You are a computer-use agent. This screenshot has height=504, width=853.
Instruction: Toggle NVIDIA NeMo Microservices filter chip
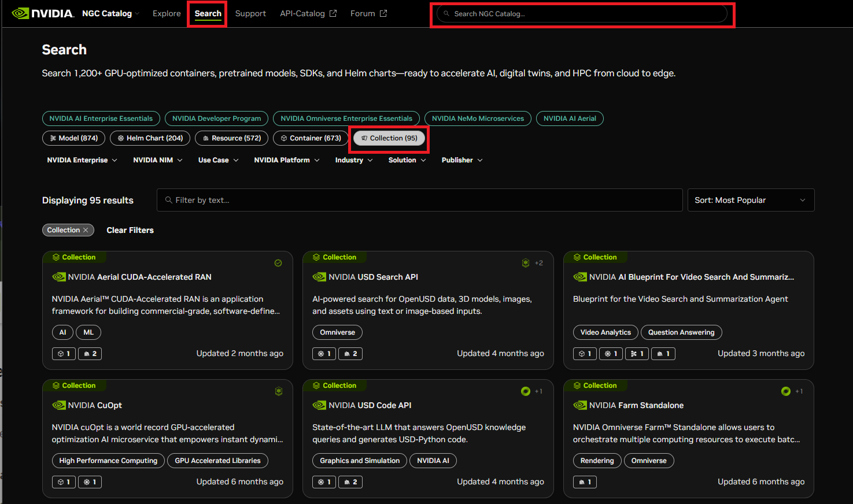478,118
